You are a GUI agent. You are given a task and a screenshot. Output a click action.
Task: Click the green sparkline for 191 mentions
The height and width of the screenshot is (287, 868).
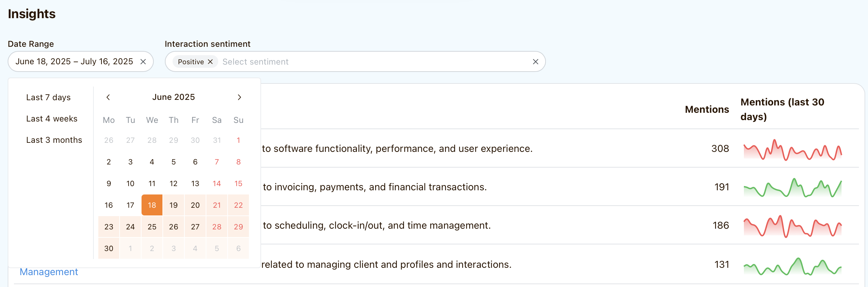point(792,188)
